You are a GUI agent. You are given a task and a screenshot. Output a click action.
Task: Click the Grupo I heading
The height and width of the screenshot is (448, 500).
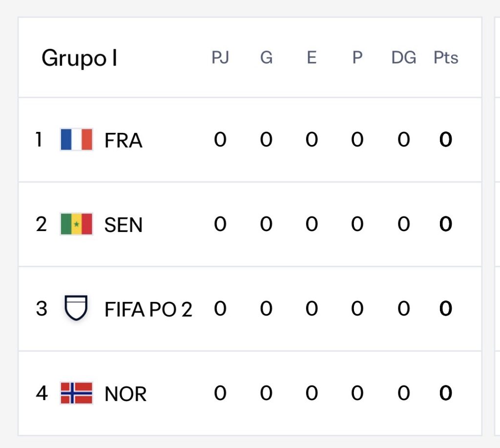pos(79,58)
